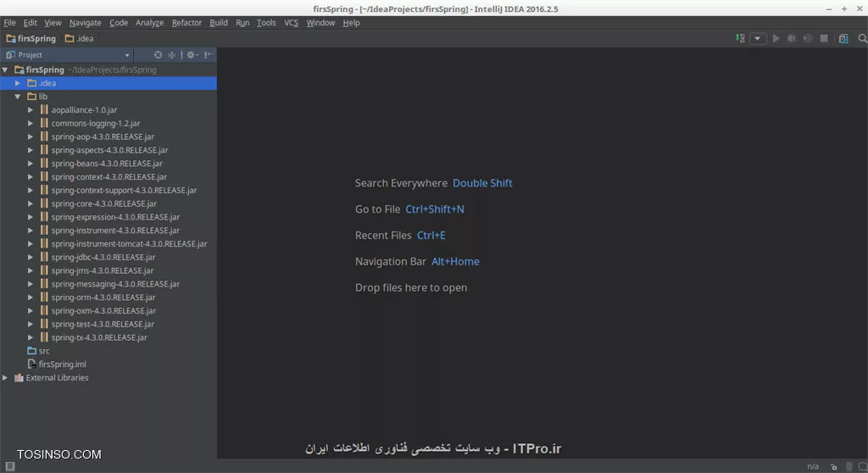Click the n/a encoding indicator
Viewport: 868px width, 473px height.
tap(813, 466)
